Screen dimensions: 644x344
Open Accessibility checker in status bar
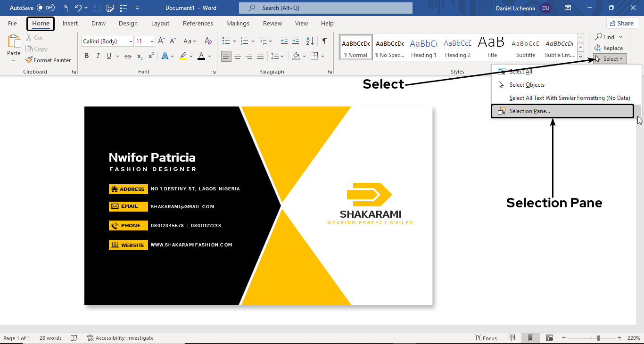(121, 338)
